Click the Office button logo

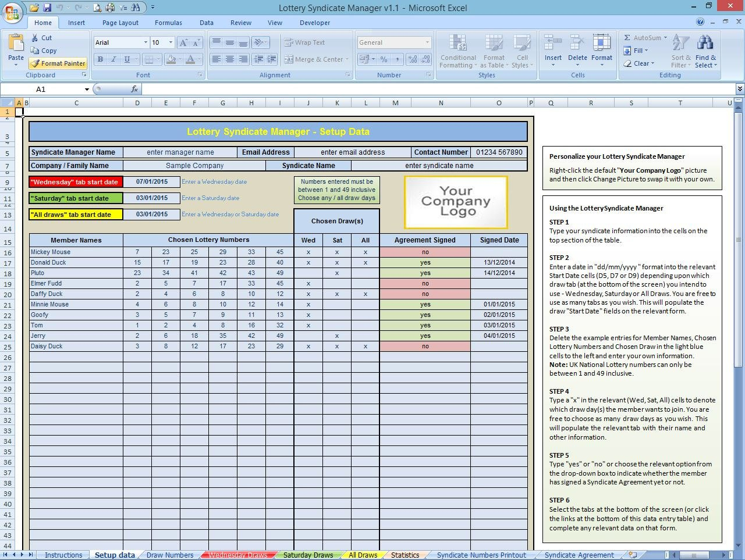(x=12, y=13)
